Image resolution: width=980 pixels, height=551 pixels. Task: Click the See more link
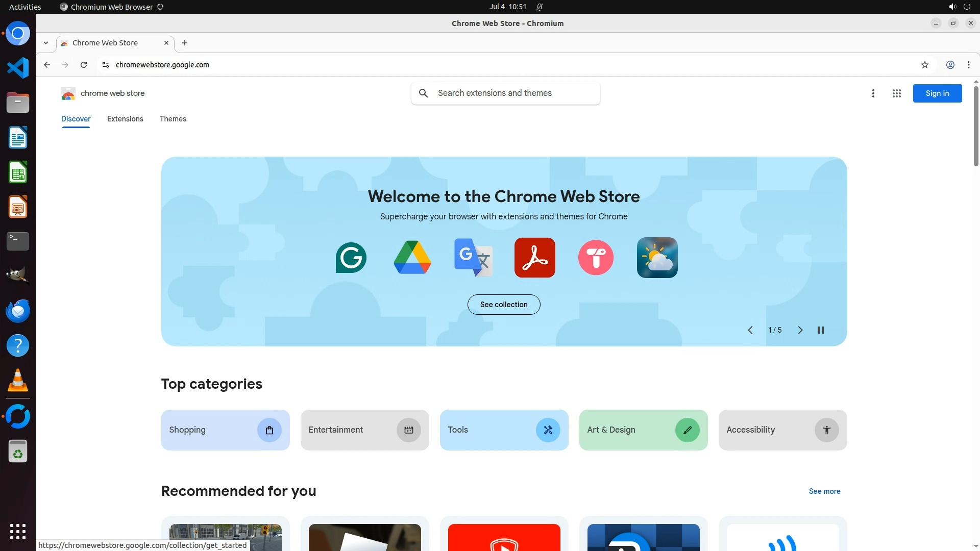824,491
